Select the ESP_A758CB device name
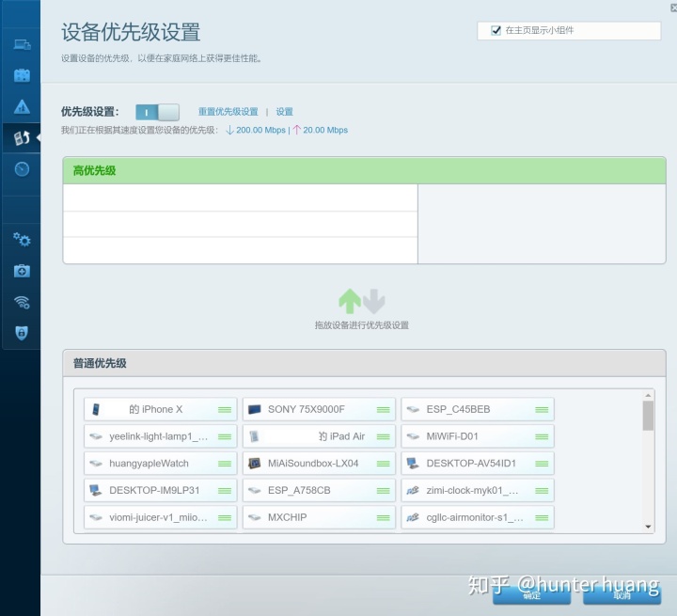The height and width of the screenshot is (616, 677). 299,490
